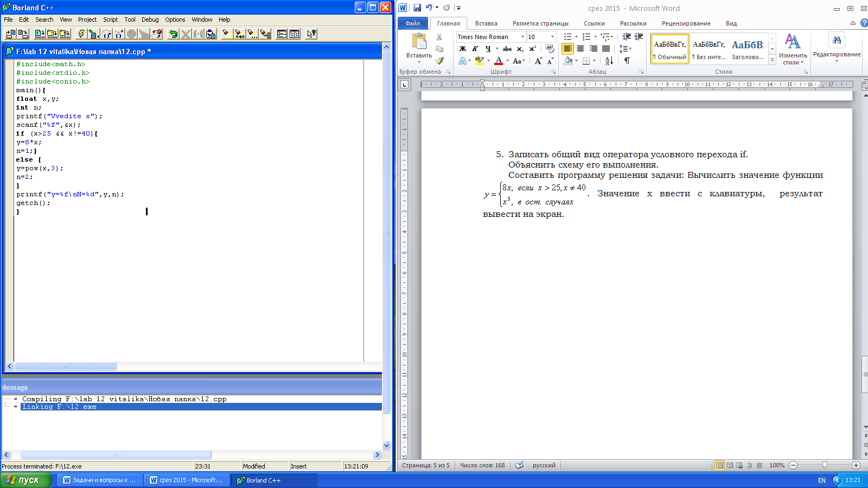Viewport: 868px width, 488px height.
Task: Click the Copy icon in Word clipboard group
Action: point(439,49)
